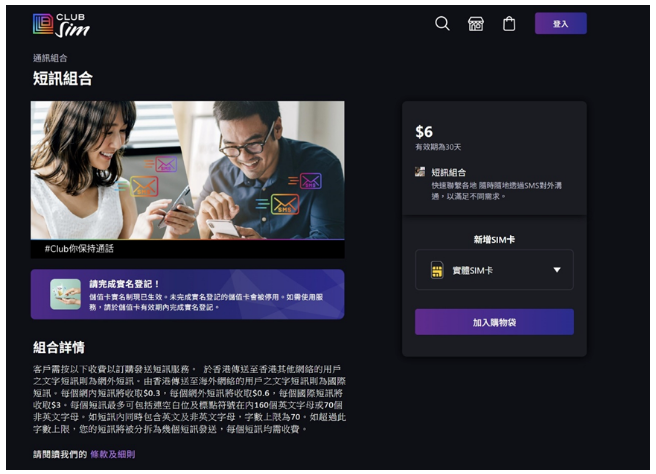Click the yellow SIM card icon
The width and height of the screenshot is (656, 474).
[437, 270]
